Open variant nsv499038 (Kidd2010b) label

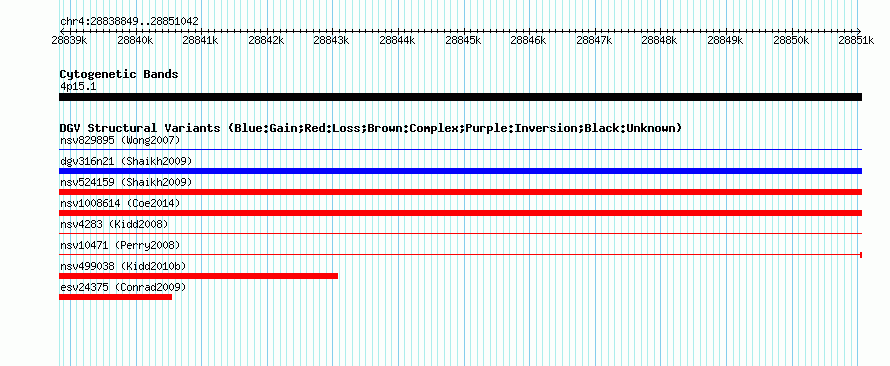point(123,267)
